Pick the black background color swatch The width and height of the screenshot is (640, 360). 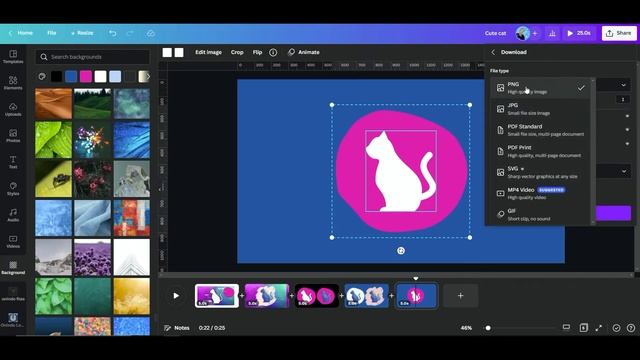pyautogui.click(x=56, y=76)
